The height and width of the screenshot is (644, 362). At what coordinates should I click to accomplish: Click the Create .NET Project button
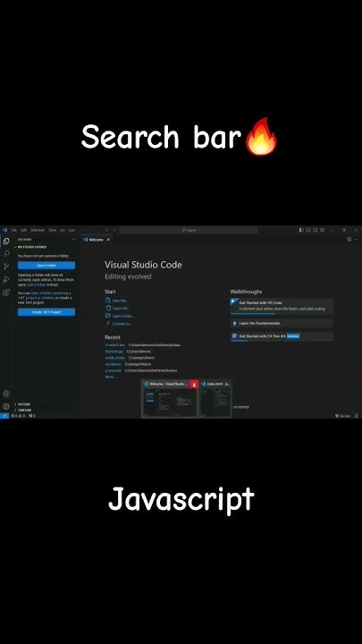coord(46,312)
